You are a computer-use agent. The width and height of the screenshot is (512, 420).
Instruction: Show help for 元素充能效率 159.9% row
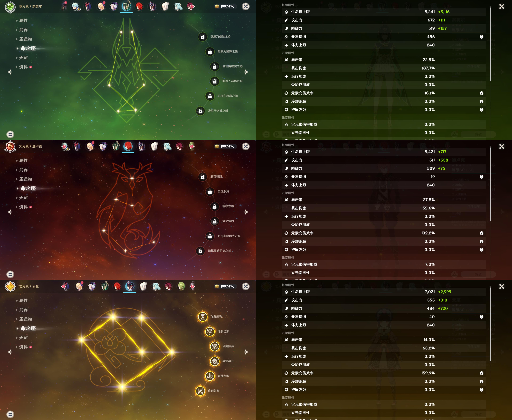coord(481,373)
